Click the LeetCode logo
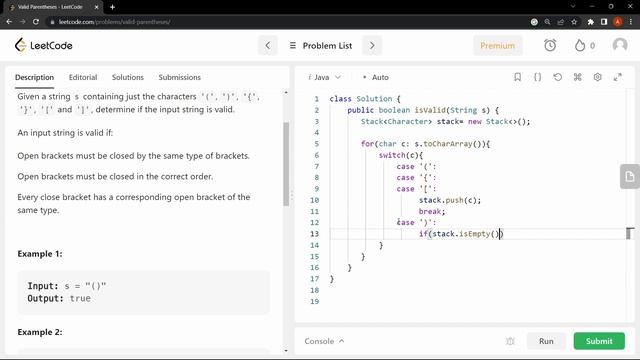Viewport: 640px width, 360px height. 44,45
